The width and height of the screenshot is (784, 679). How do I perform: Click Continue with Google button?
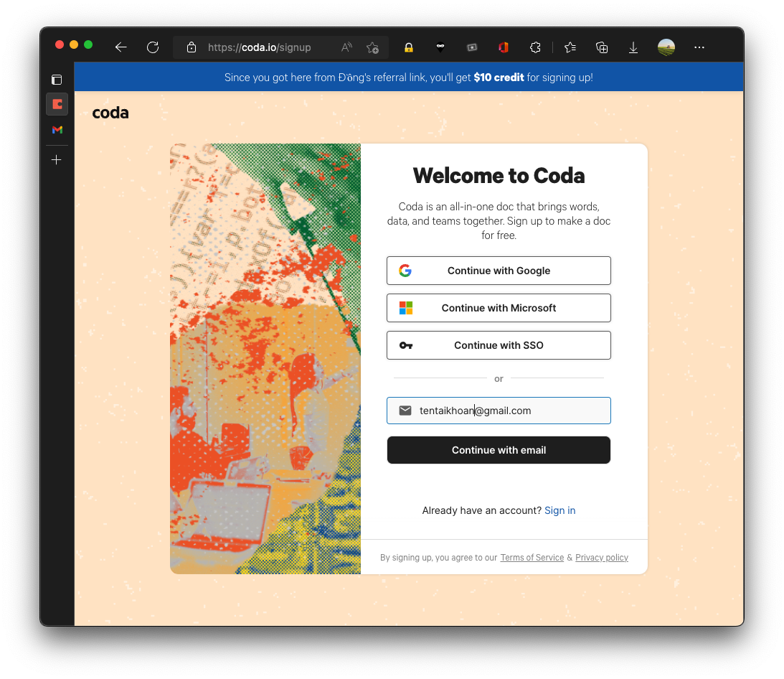click(499, 271)
